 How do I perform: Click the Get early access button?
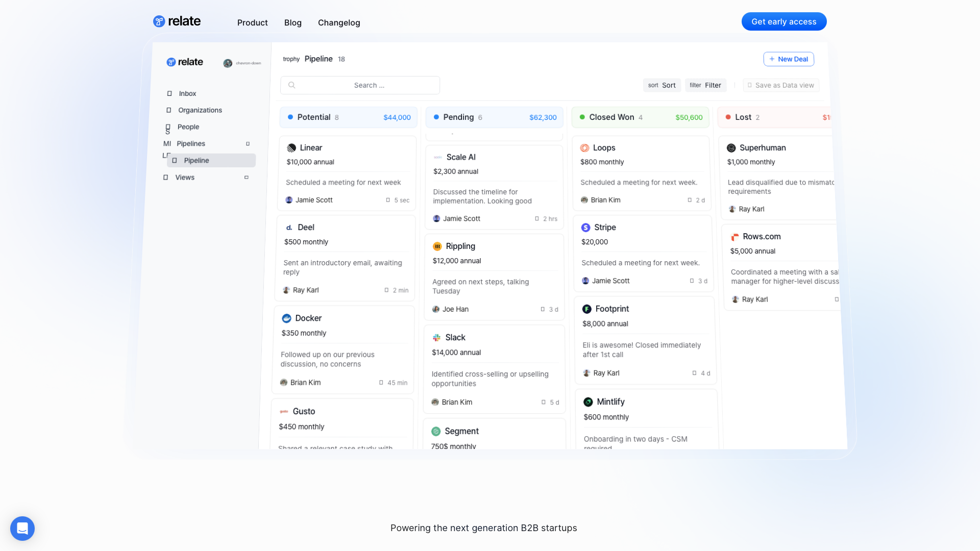point(784,21)
